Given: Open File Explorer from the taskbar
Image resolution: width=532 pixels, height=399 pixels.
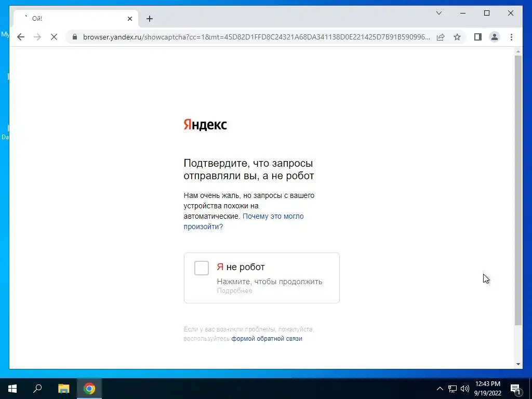Looking at the screenshot, I should (x=63, y=389).
